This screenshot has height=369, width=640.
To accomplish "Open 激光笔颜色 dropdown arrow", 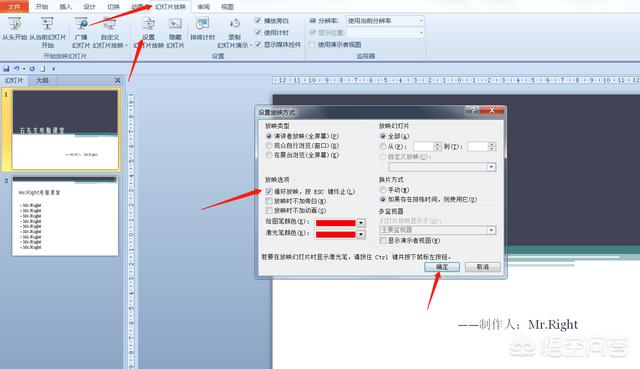I will click(361, 234).
